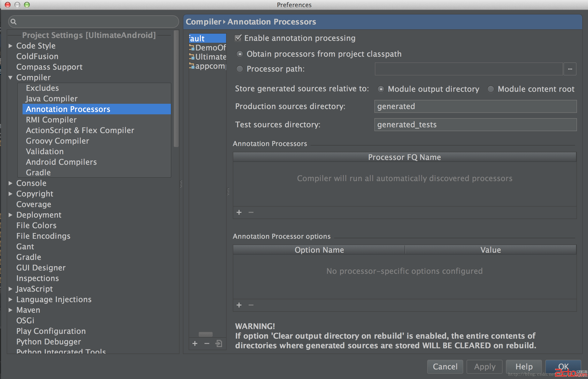The image size is (588, 379).
Task: Browse for processor path with ellipsis button
Action: [x=570, y=69]
